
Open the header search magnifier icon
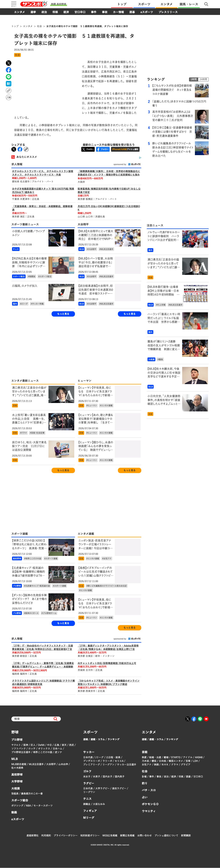[x=206, y=4]
